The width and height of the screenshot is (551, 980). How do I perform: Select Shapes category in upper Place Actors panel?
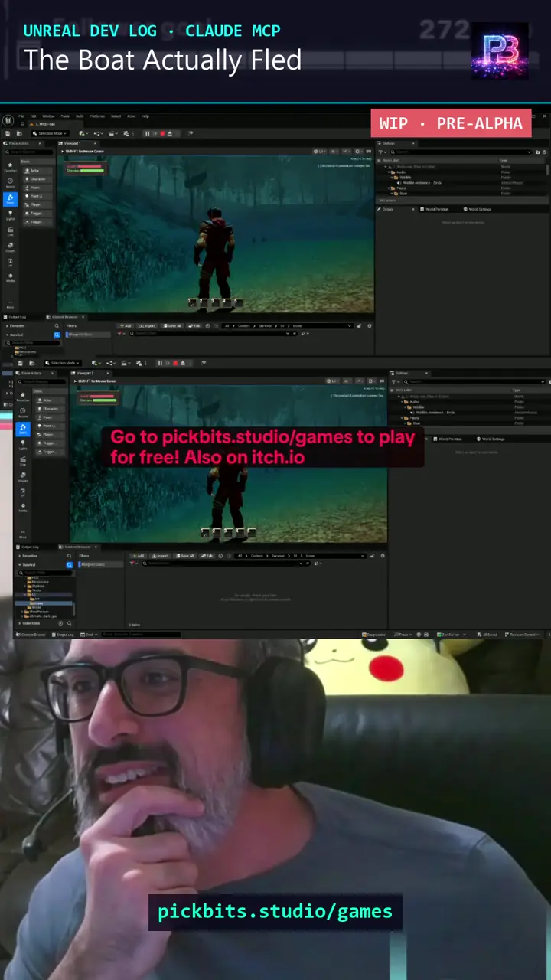10,247
